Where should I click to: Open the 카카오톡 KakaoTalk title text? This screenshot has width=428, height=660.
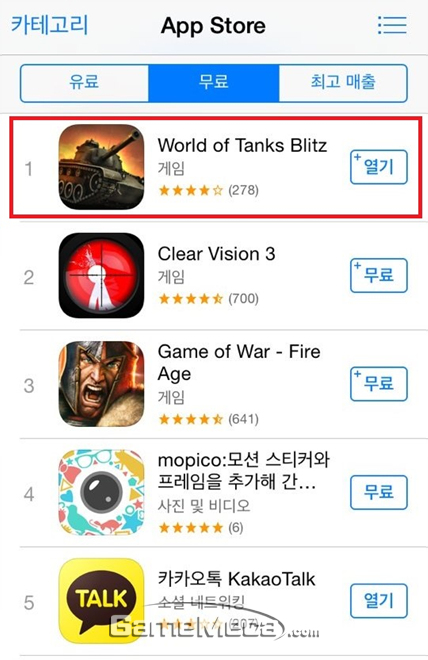coord(236,579)
